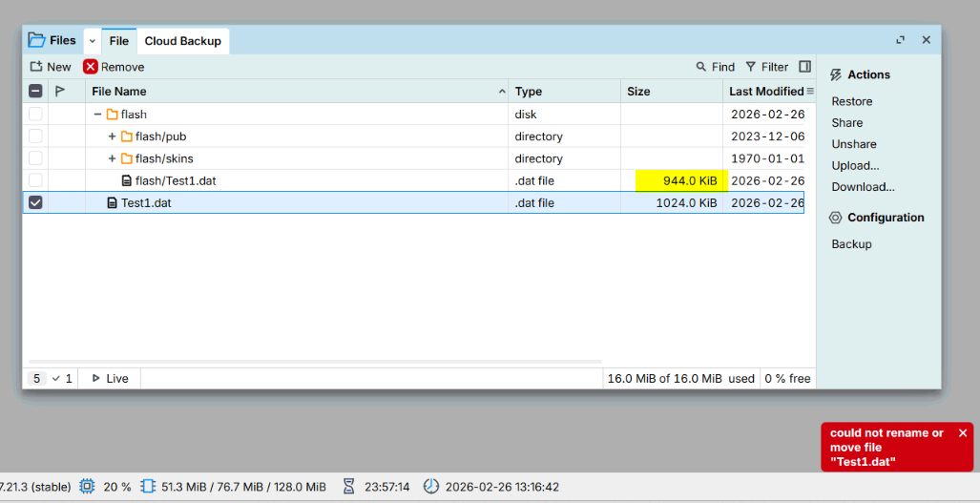Check the checkbox for flash/Test1.dat row
The height and width of the screenshot is (503, 980).
coord(35,180)
